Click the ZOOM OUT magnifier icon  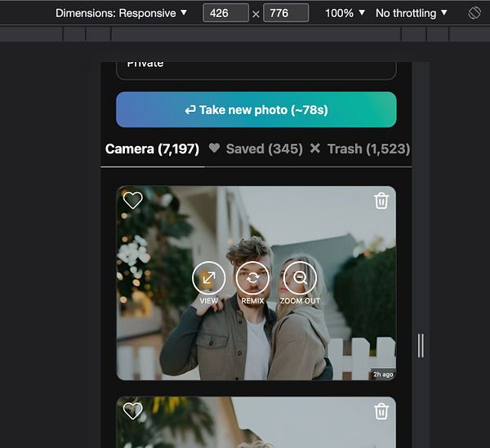(300, 277)
